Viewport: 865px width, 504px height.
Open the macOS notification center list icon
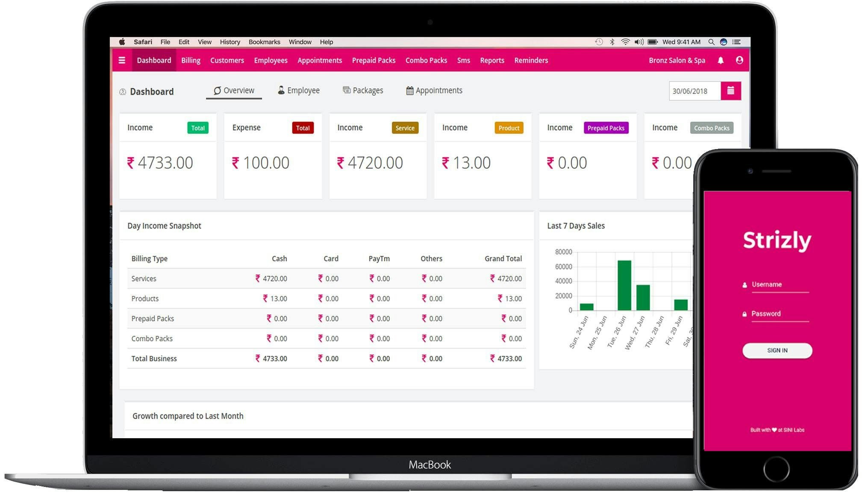click(736, 42)
